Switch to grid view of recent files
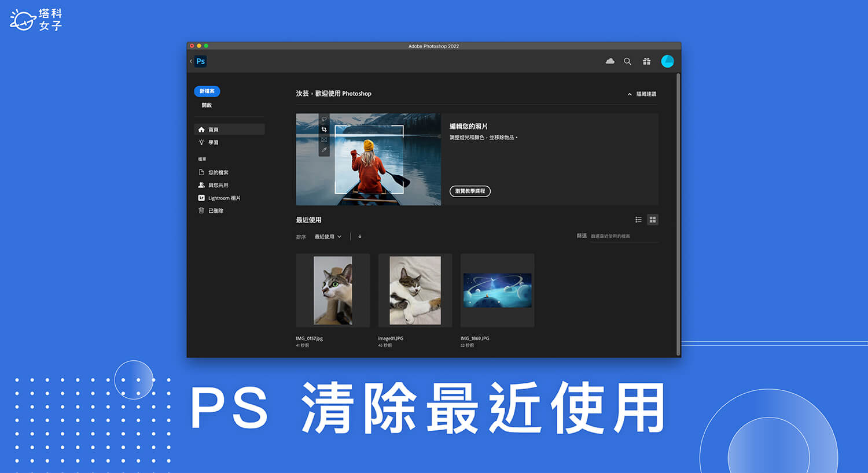This screenshot has width=868, height=473. 653,220
